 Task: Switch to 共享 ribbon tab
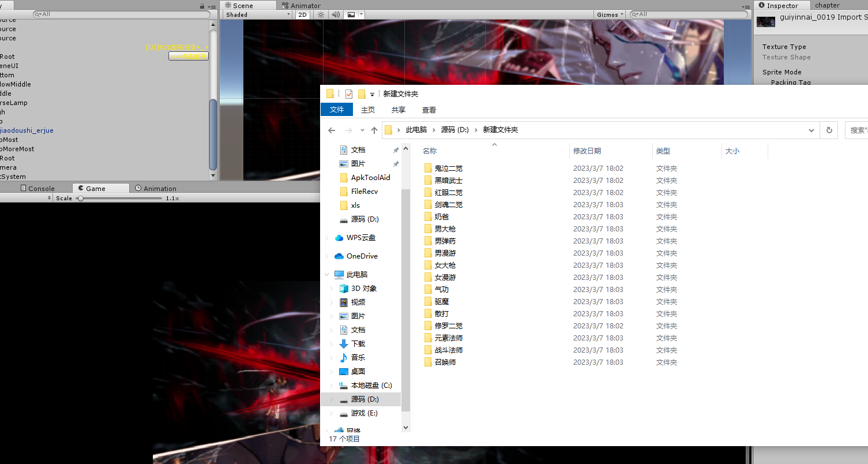[399, 110]
